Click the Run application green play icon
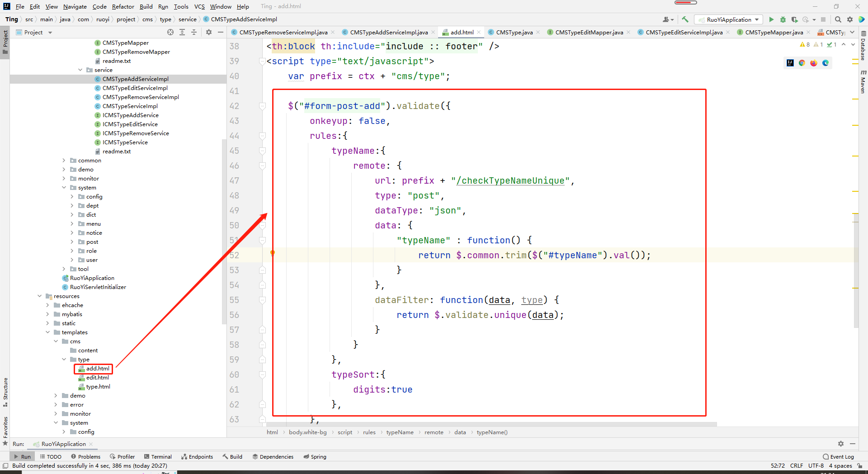This screenshot has height=474, width=868. click(x=771, y=19)
